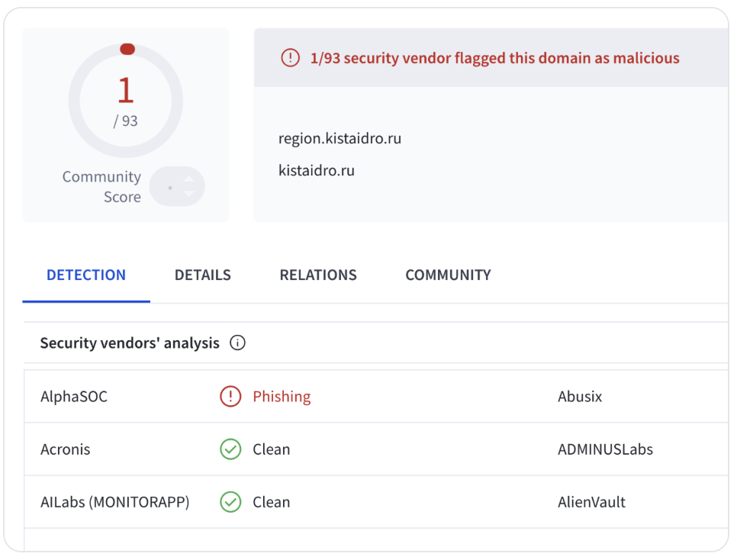This screenshot has height=560, width=737.
Task: Click the Clean verdict in AILabs row
Action: (x=271, y=502)
